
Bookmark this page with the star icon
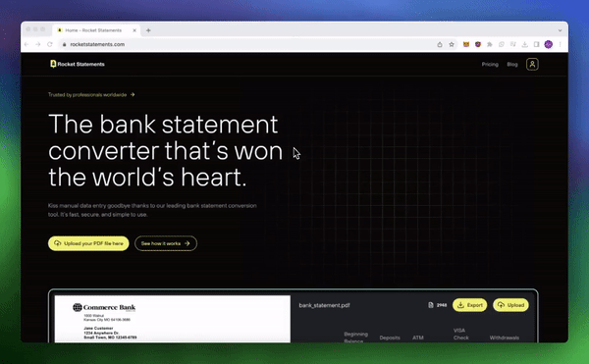pyautogui.click(x=452, y=44)
